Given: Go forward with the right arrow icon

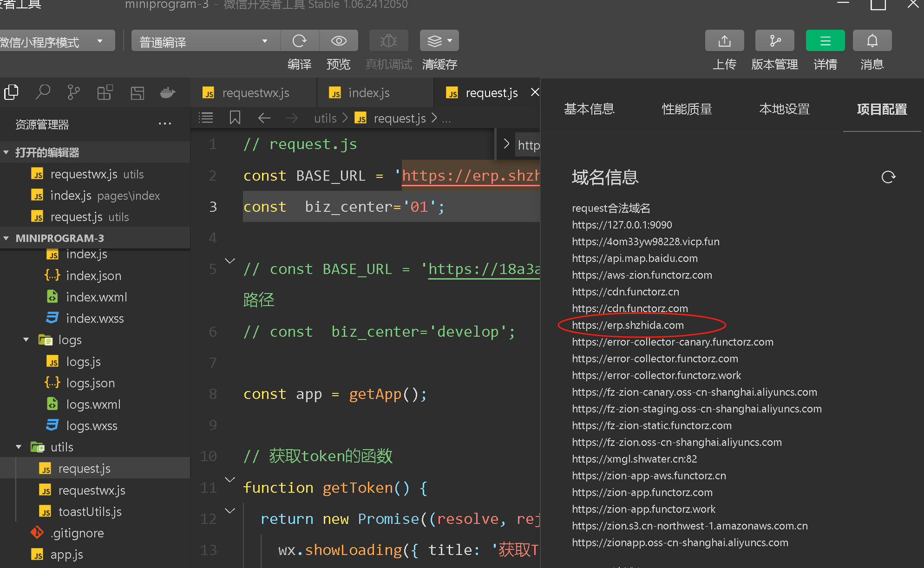Looking at the screenshot, I should [292, 118].
